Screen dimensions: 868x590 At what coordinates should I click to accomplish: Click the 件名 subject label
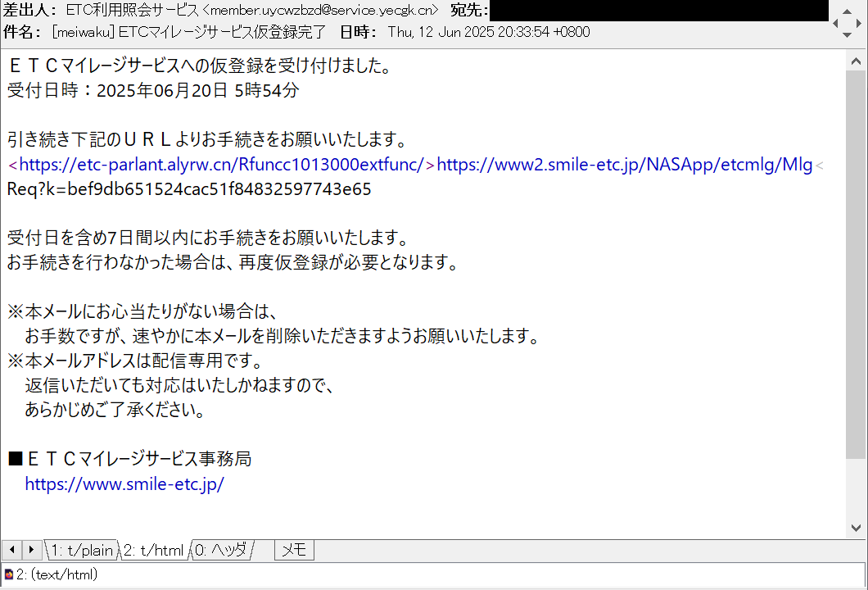click(21, 32)
